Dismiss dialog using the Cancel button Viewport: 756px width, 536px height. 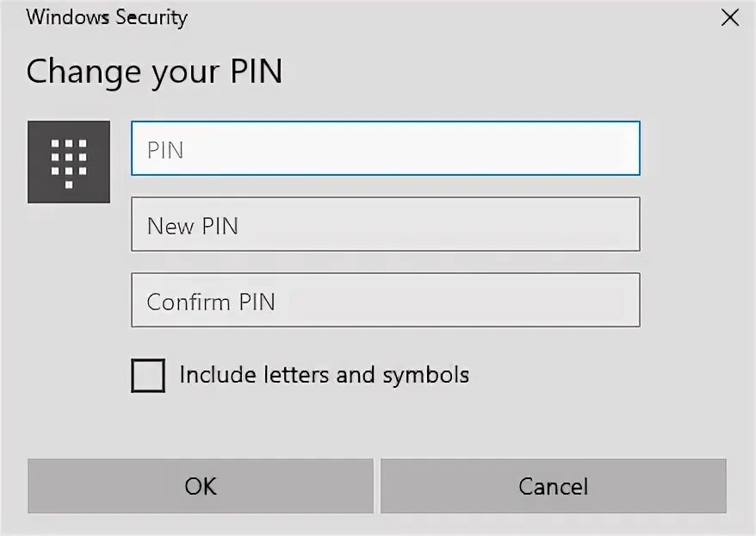coord(554,486)
